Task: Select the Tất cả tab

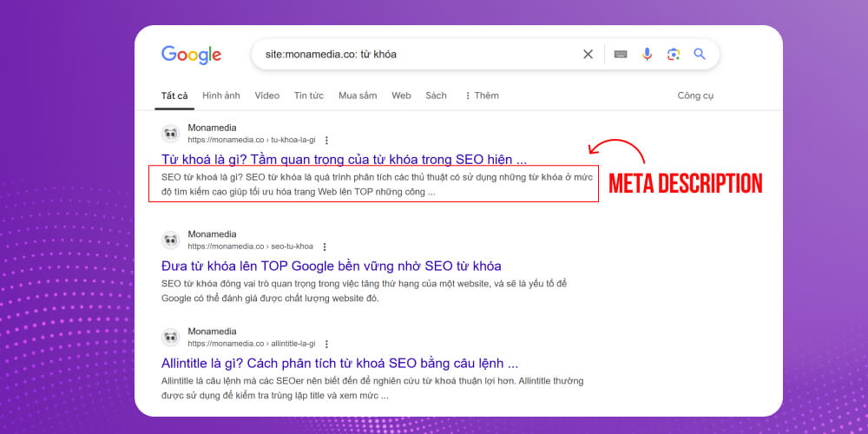Action: pos(174,95)
